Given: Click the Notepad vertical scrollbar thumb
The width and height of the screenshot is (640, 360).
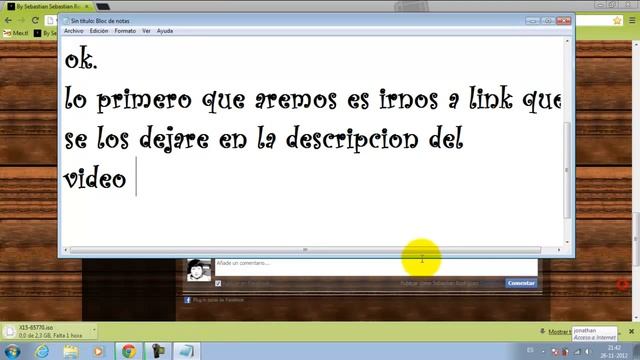Looking at the screenshot, I should [567, 170].
